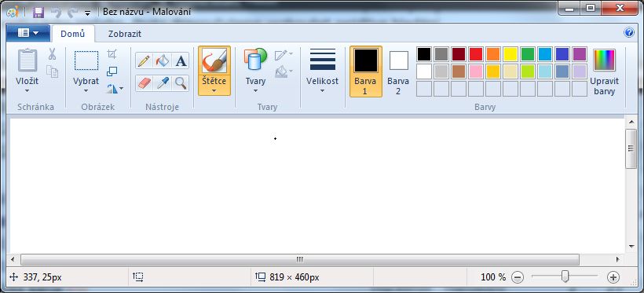The height and width of the screenshot is (293, 644).
Task: Choose the red color swatch
Action: [476, 54]
